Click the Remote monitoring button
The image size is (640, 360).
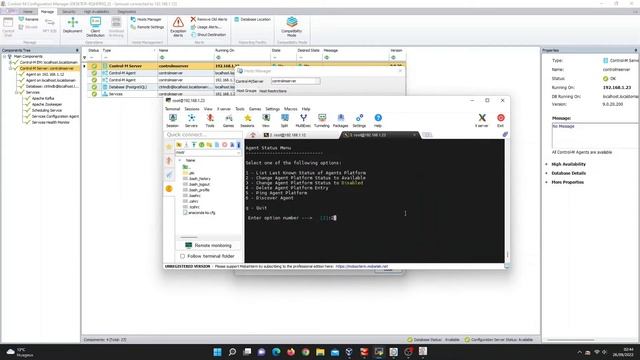pos(209,245)
